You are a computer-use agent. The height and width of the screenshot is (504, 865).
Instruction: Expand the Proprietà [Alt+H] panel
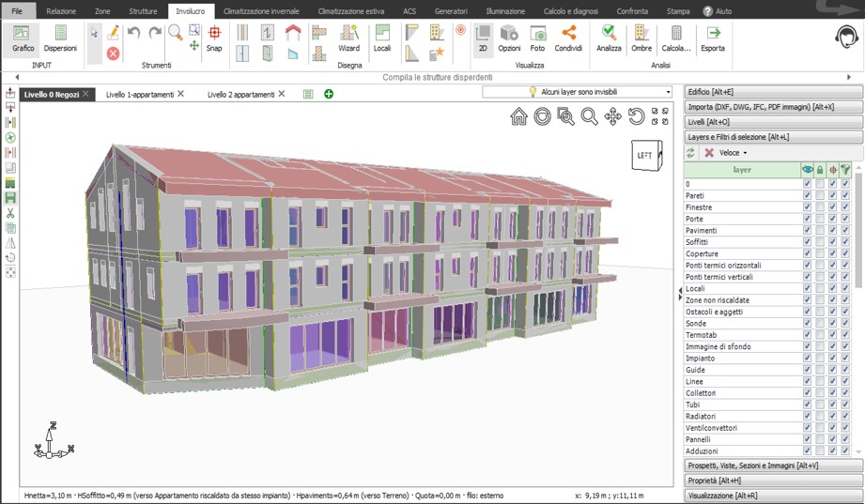pyautogui.click(x=773, y=481)
